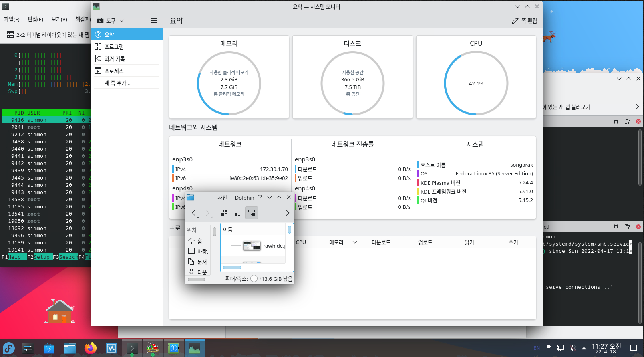Image resolution: width=644 pixels, height=357 pixels.
Task: Switch Dolphin to details tree view
Action: (x=252, y=213)
